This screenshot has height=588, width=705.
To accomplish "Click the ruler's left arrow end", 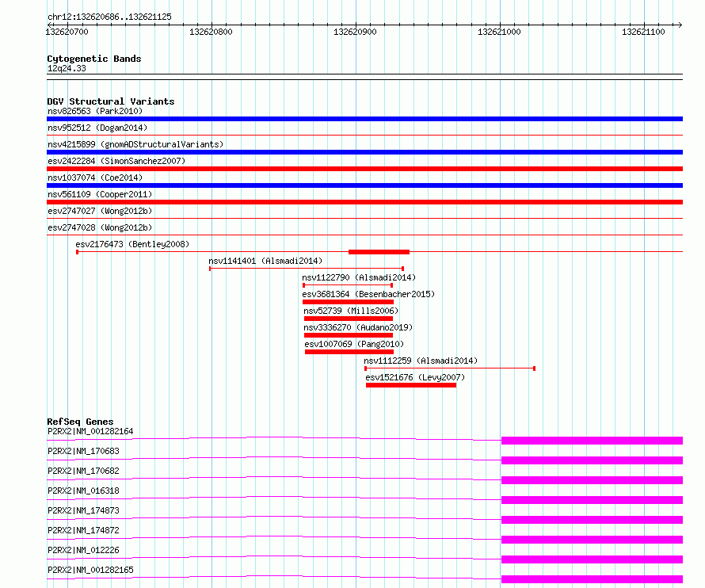I will pos(50,25).
